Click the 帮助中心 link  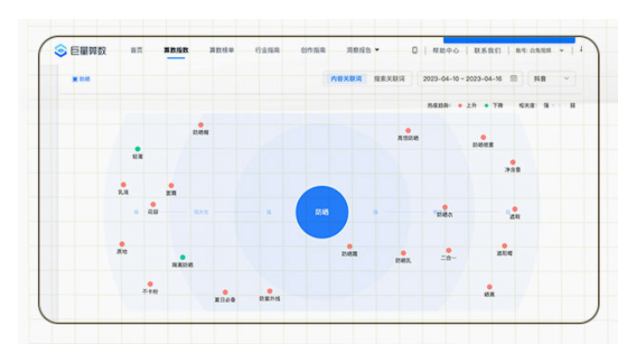click(x=445, y=51)
